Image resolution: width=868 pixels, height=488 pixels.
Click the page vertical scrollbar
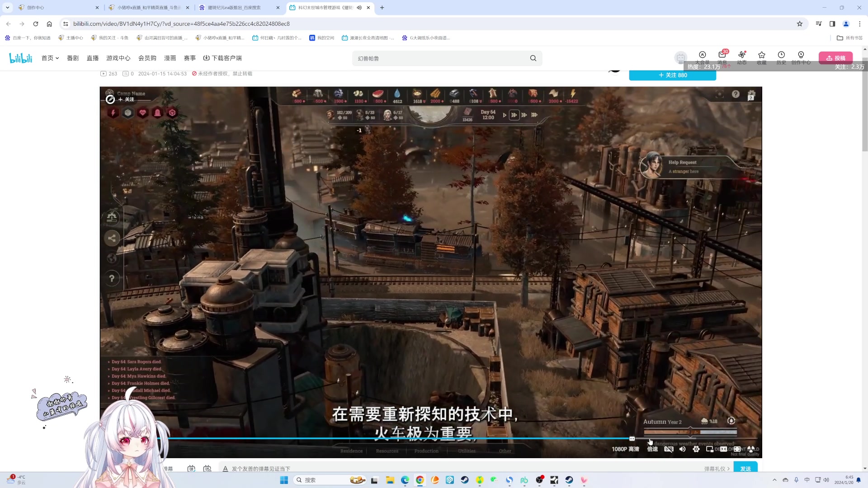click(x=865, y=104)
